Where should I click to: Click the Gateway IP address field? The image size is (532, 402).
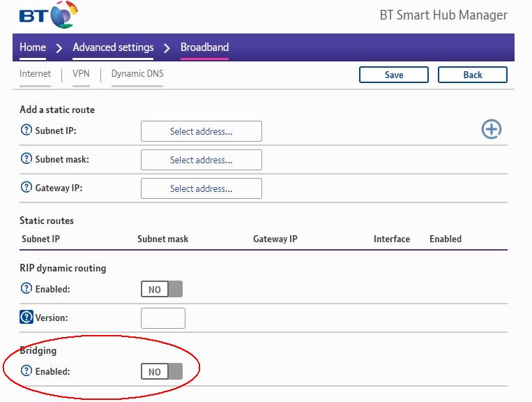tap(202, 188)
